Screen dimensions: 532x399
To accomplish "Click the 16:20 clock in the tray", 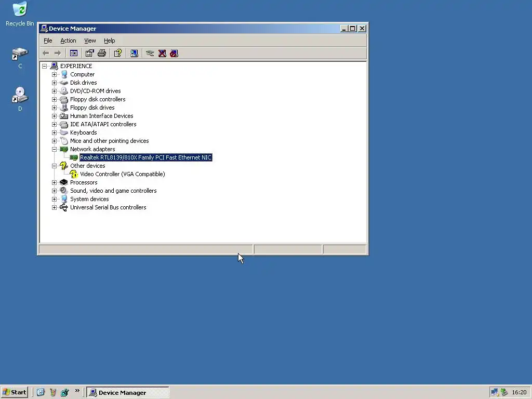I will click(x=519, y=393).
